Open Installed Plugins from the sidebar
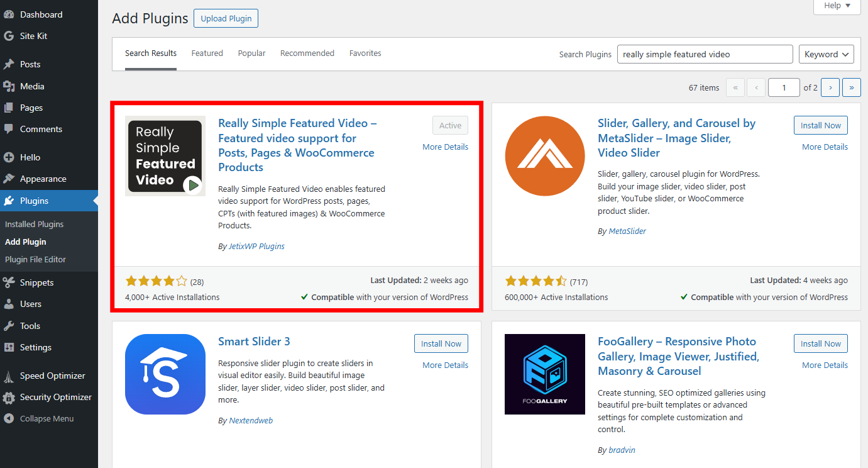 pos(34,224)
